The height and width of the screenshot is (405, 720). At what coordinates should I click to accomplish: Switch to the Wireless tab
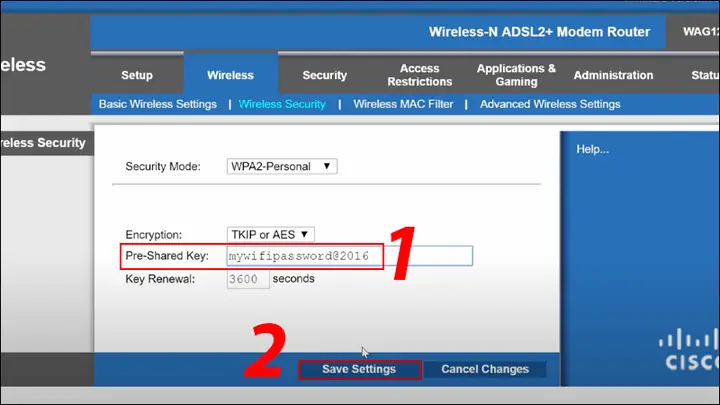tap(231, 75)
